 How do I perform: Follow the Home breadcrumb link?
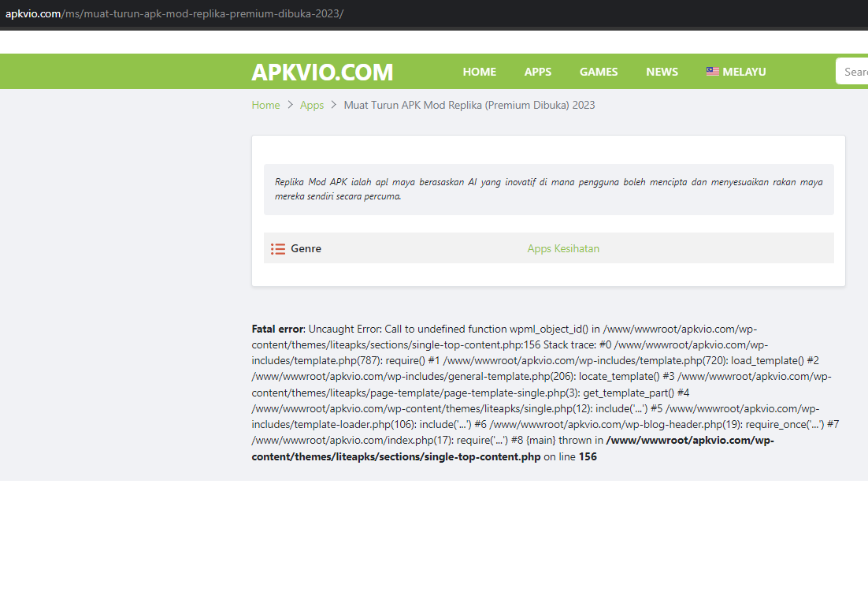point(265,106)
